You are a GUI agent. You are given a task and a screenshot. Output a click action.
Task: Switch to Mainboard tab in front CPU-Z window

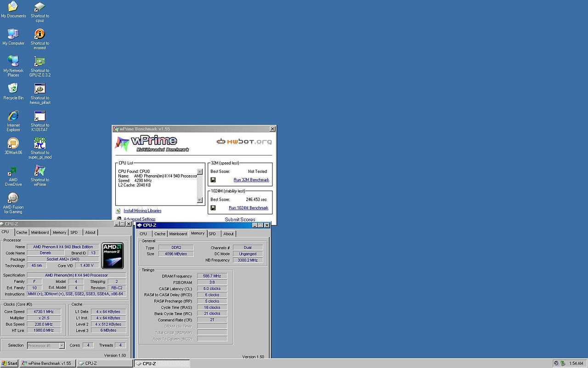178,234
